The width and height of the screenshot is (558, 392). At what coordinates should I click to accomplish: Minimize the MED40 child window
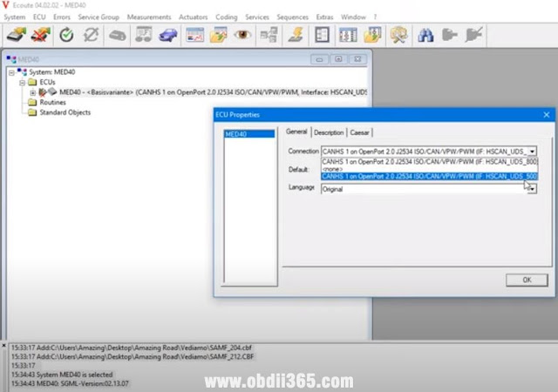click(319, 59)
